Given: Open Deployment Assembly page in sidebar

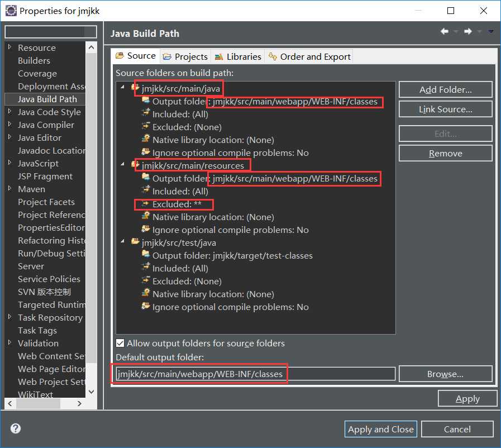Looking at the screenshot, I should pyautogui.click(x=52, y=86).
